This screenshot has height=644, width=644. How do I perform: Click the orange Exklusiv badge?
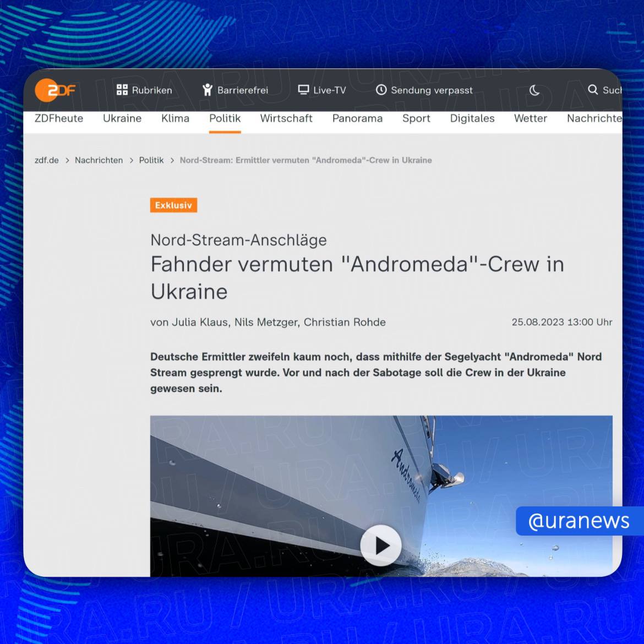[173, 205]
